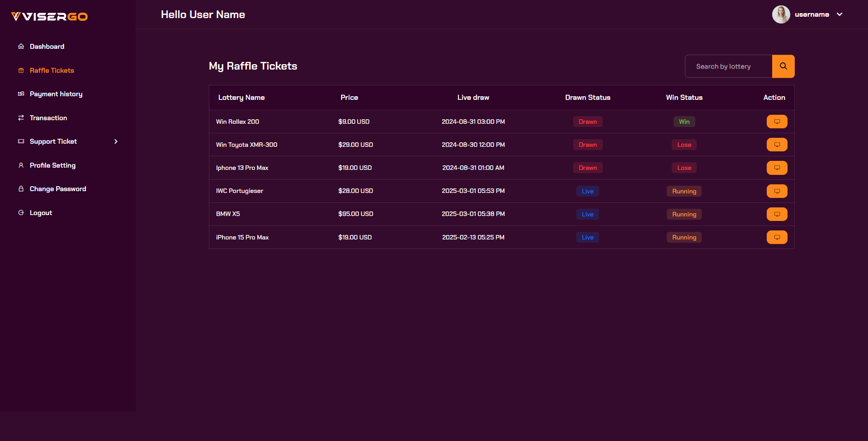Viewport: 868px width, 441px height.
Task: Click the orange search magnifier button
Action: point(783,66)
